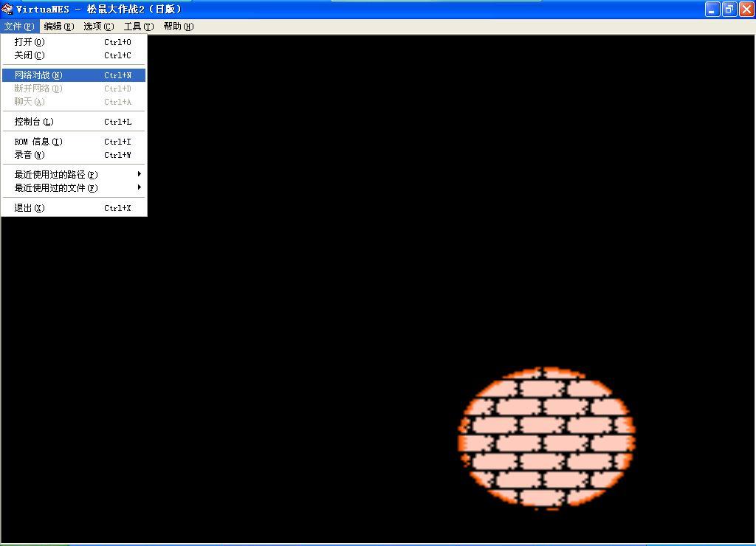This screenshot has height=546, width=756.
Task: Open the 帮助(H) menu
Action: coord(179,27)
